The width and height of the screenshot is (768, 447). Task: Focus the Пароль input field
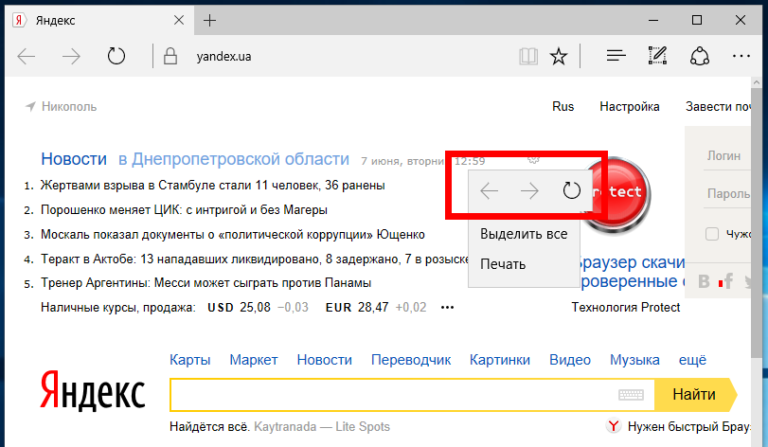[727, 194]
